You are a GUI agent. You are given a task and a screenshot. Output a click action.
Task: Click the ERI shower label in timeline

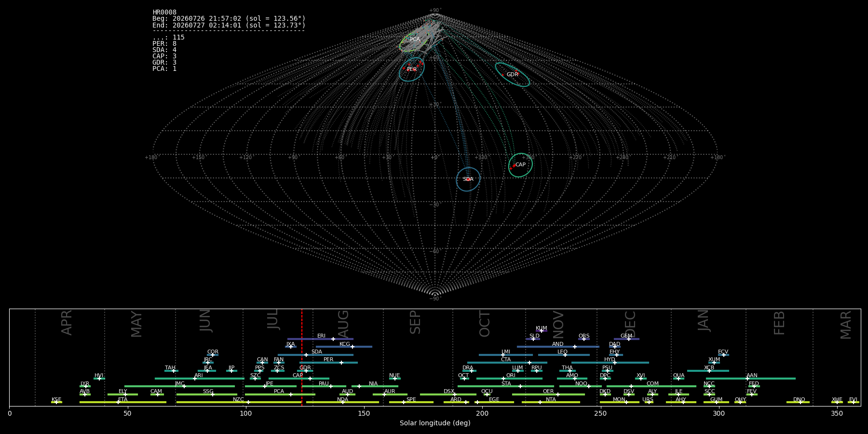click(x=321, y=336)
